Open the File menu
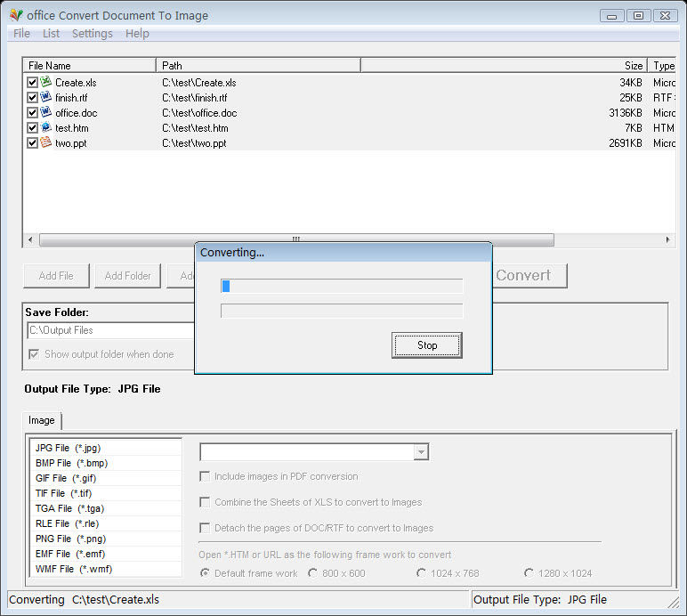 click(x=21, y=33)
